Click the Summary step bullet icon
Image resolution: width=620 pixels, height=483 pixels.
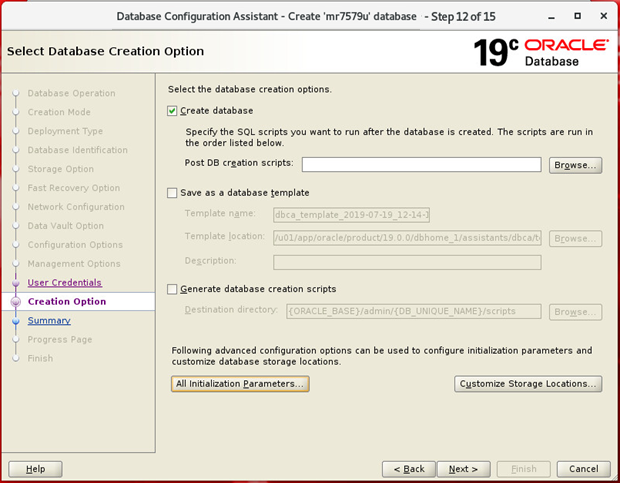[16, 321]
